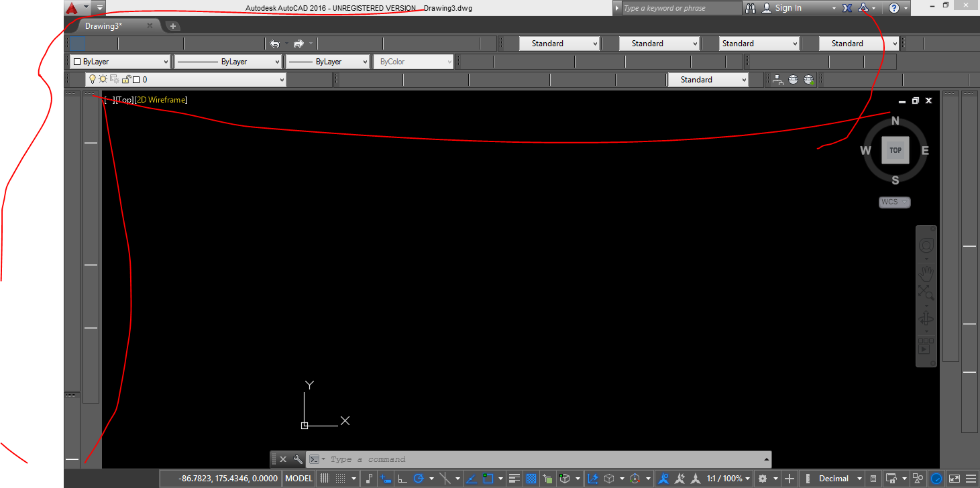Viewport: 980px width, 488px height.
Task: Switch to the Drawing3 file tab
Action: [103, 26]
